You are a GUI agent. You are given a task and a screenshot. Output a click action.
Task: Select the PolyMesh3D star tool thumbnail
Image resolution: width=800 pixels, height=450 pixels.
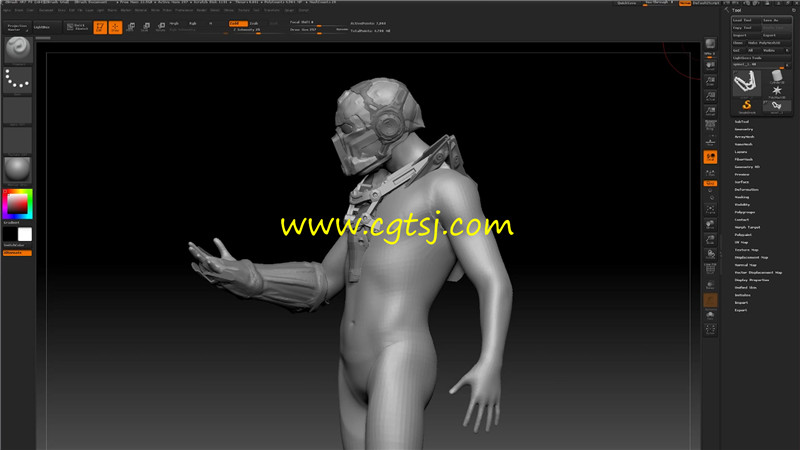click(777, 91)
